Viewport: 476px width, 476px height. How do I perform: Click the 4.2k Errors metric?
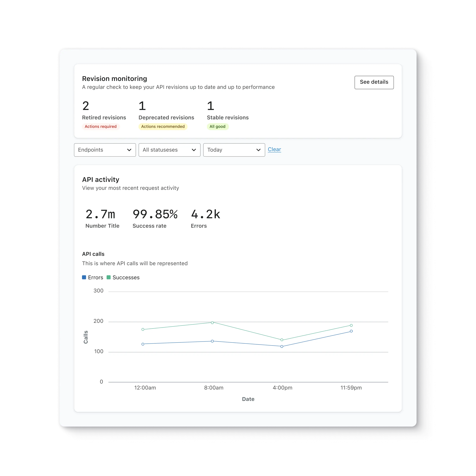point(205,214)
